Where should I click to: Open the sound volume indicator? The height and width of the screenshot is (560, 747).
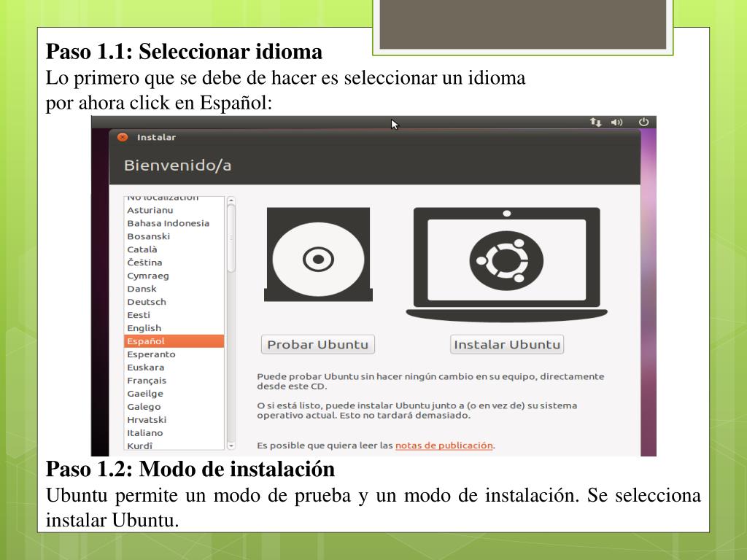click(x=617, y=122)
